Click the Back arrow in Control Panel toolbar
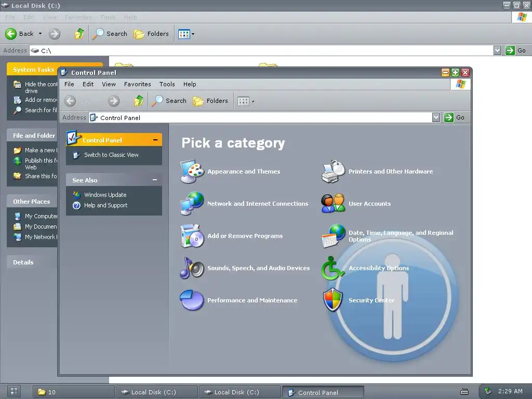Image resolution: width=532 pixels, height=399 pixels. click(x=70, y=101)
